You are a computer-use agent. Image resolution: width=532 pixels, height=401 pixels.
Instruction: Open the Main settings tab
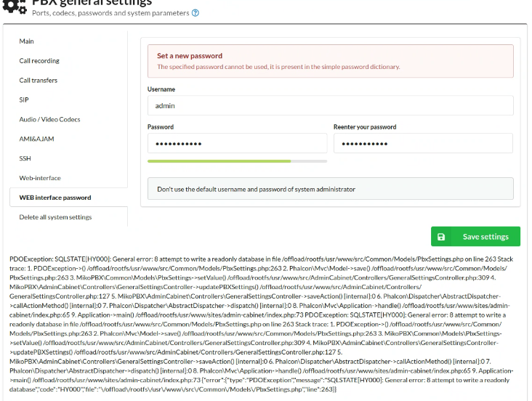click(26, 41)
